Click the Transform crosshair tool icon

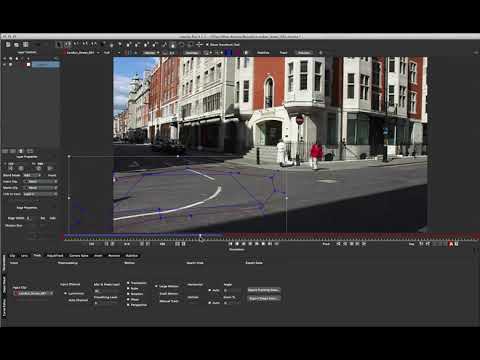[x=199, y=44]
